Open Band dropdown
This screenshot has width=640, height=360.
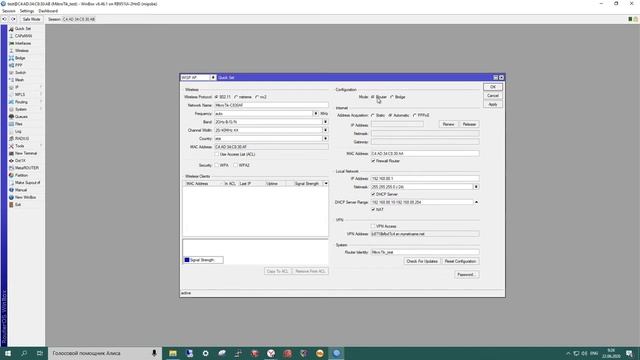pos(325,122)
